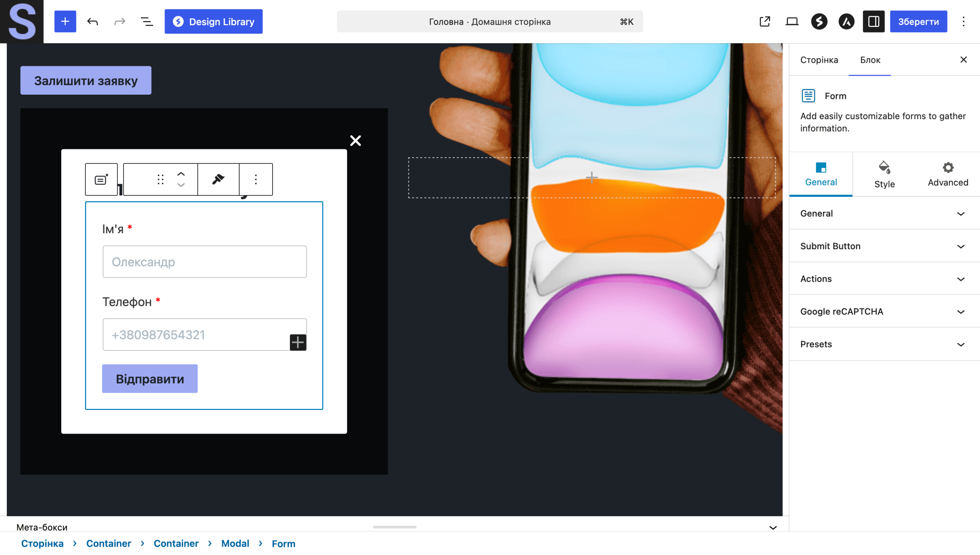Image resolution: width=980 pixels, height=555 pixels.
Task: Switch to the Сторінка tab
Action: click(x=819, y=60)
